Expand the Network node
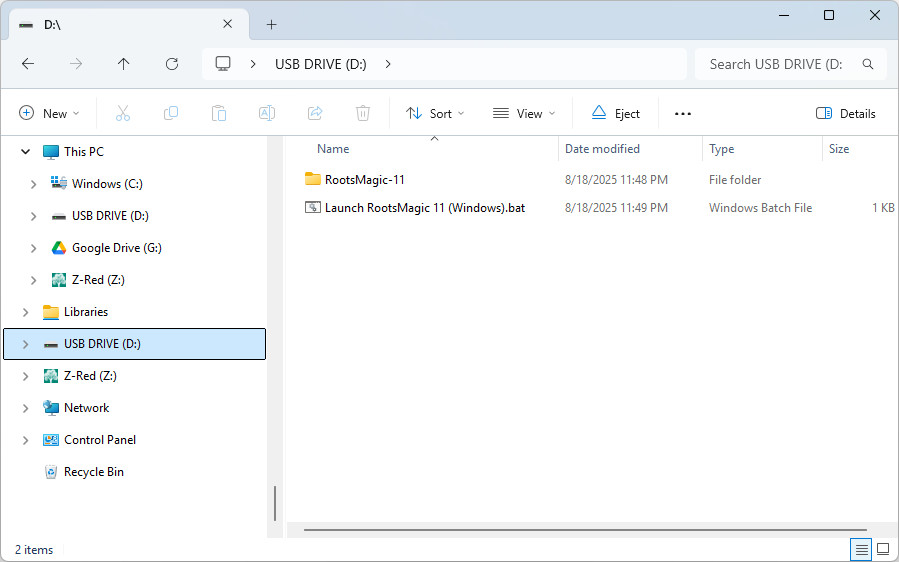Image resolution: width=899 pixels, height=562 pixels. pyautogui.click(x=25, y=408)
